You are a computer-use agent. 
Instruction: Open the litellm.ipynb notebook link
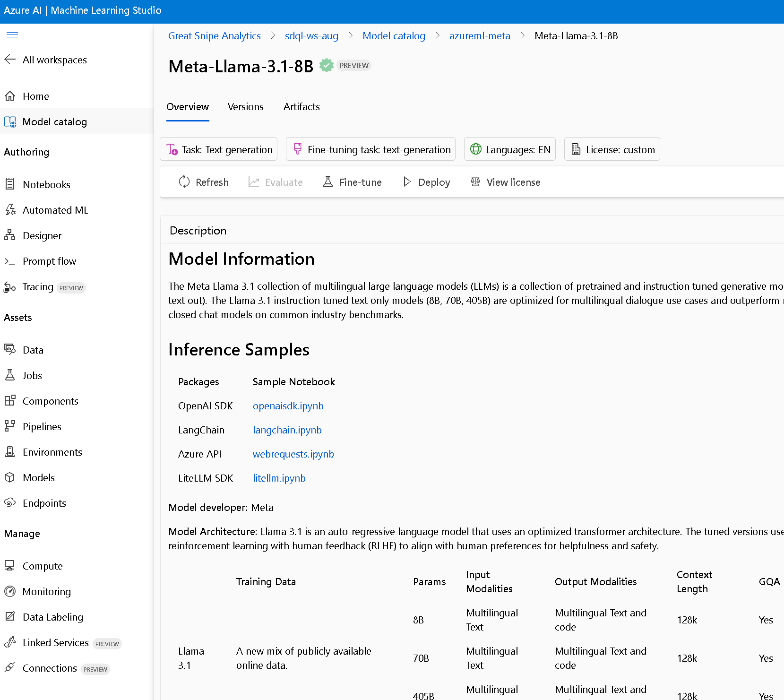(279, 478)
